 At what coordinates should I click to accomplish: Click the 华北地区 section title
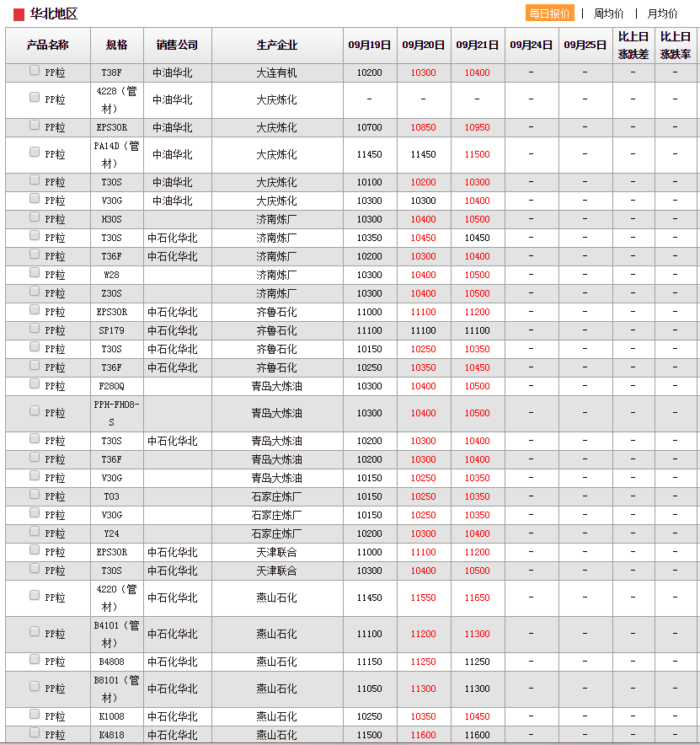[54, 13]
